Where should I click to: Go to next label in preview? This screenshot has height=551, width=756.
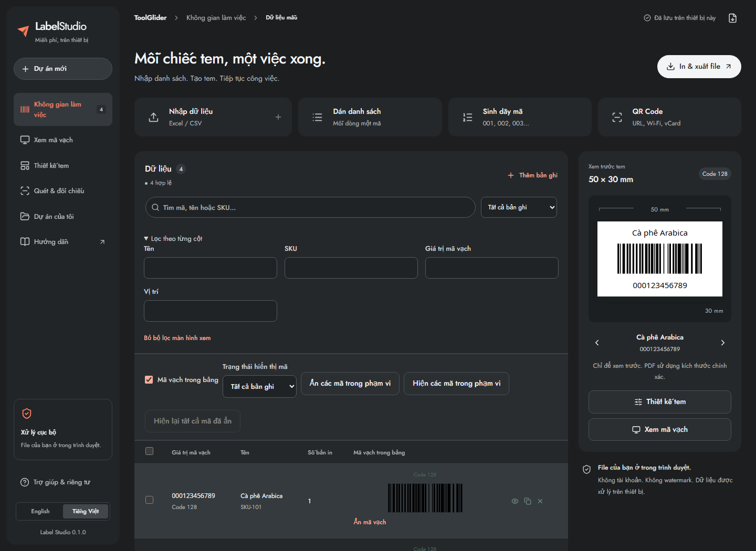pyautogui.click(x=723, y=343)
